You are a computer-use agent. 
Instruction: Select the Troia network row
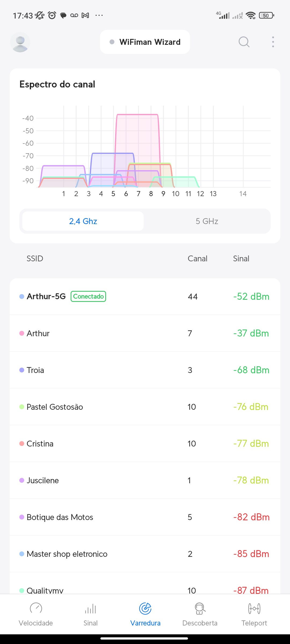(x=145, y=370)
